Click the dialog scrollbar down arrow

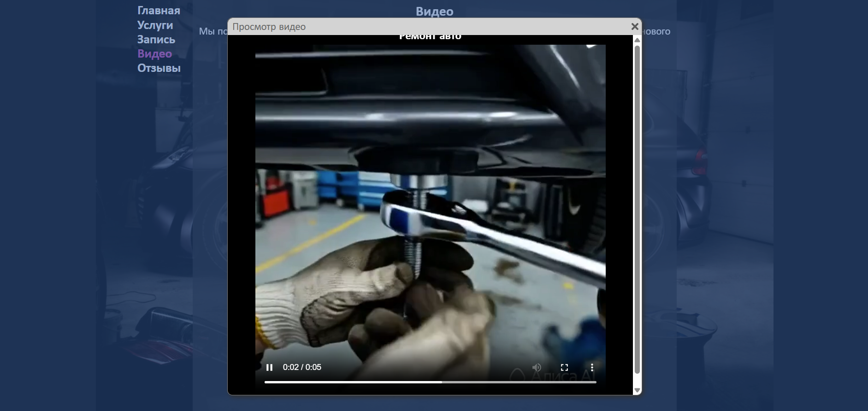click(x=638, y=390)
